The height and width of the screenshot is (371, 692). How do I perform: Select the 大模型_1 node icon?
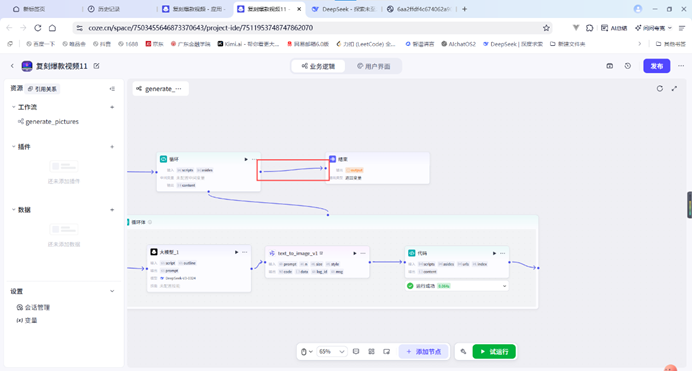[x=154, y=252]
